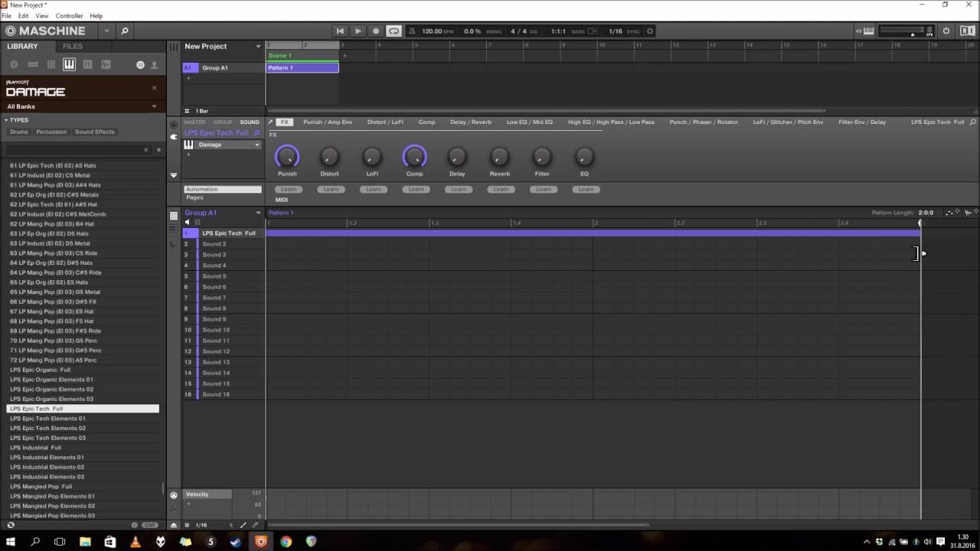This screenshot has width=980, height=551.
Task: Open the Windows Start menu
Action: pos(11,541)
